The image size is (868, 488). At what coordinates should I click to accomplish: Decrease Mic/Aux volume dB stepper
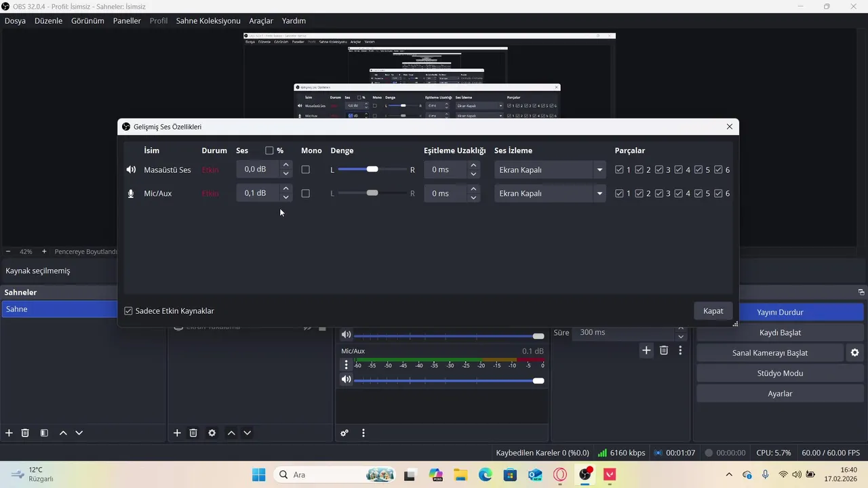pyautogui.click(x=285, y=198)
